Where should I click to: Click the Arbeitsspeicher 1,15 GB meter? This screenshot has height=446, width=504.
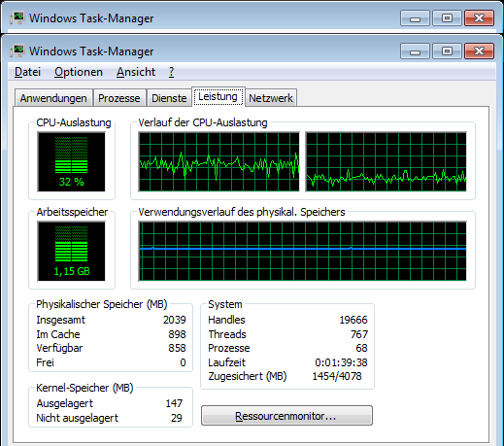71,252
